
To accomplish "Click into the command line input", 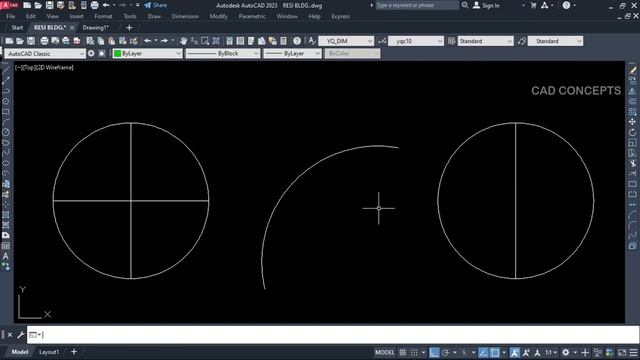I will click(x=333, y=335).
